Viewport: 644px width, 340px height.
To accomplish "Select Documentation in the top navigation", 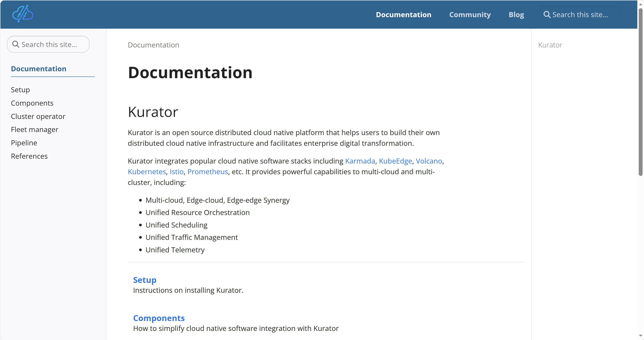I will pos(403,15).
